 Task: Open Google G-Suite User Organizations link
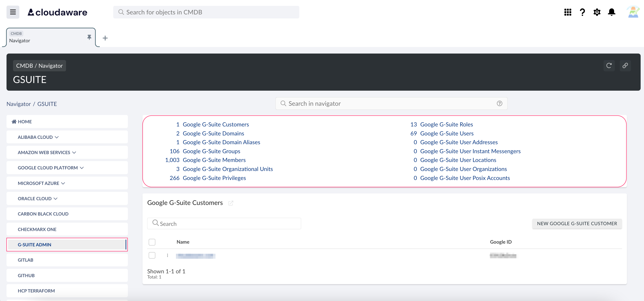[x=464, y=169]
